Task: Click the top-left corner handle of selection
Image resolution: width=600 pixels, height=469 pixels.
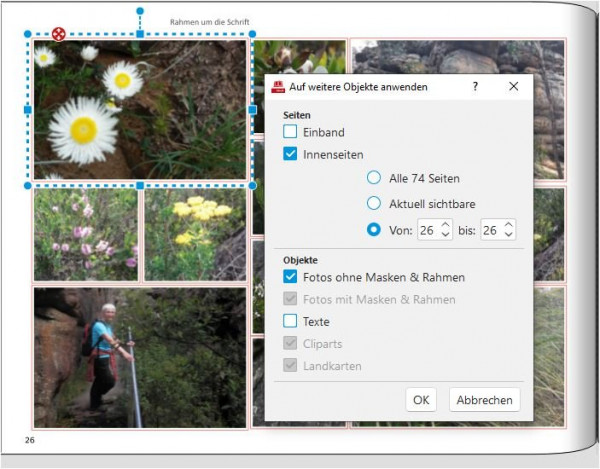Action: (x=28, y=34)
